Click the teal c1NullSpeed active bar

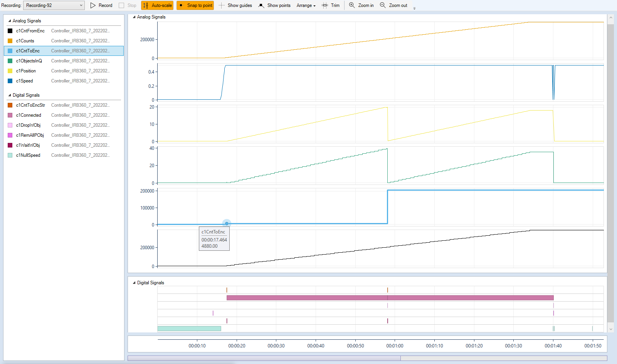[189, 329]
